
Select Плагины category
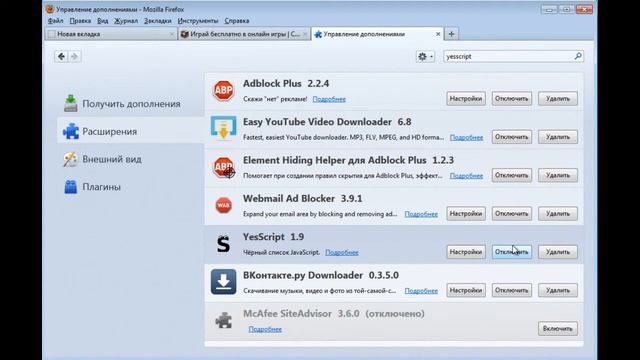coord(131,187)
